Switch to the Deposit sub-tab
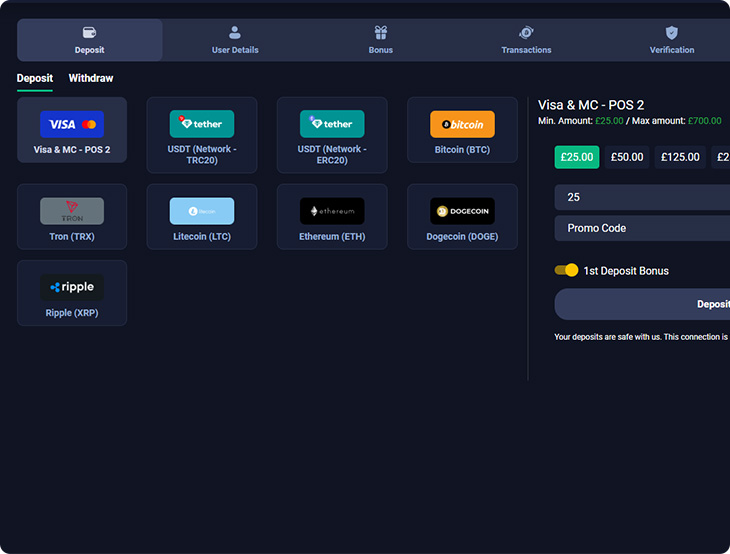Viewport: 730px width, 554px height. pyautogui.click(x=35, y=78)
